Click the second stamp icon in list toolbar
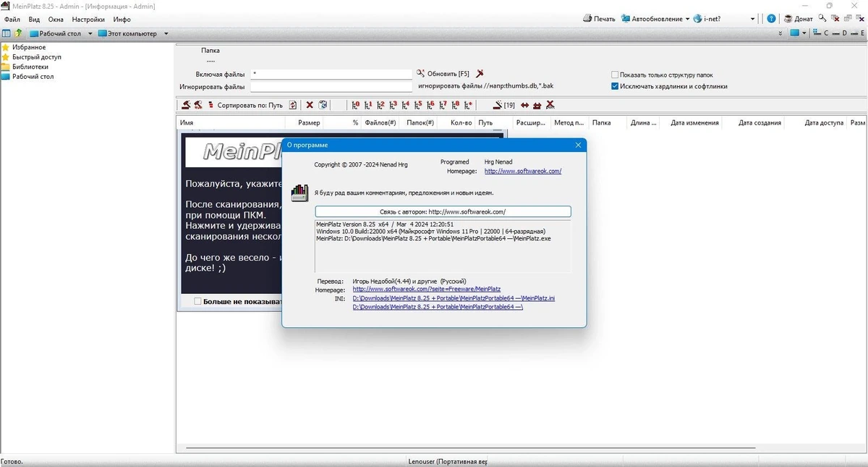The width and height of the screenshot is (868, 467). 198,105
